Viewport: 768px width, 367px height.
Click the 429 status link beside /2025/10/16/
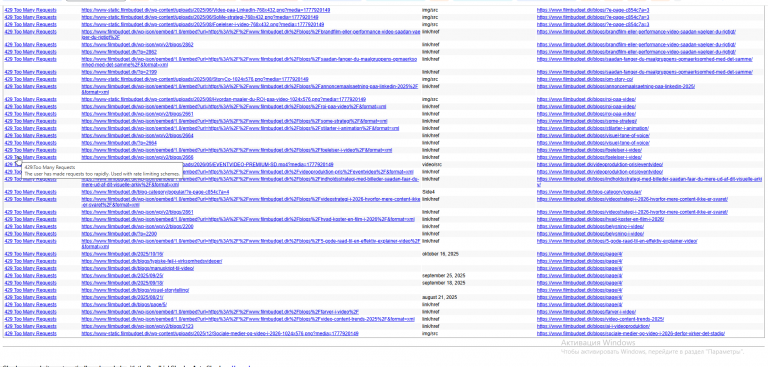click(30, 254)
